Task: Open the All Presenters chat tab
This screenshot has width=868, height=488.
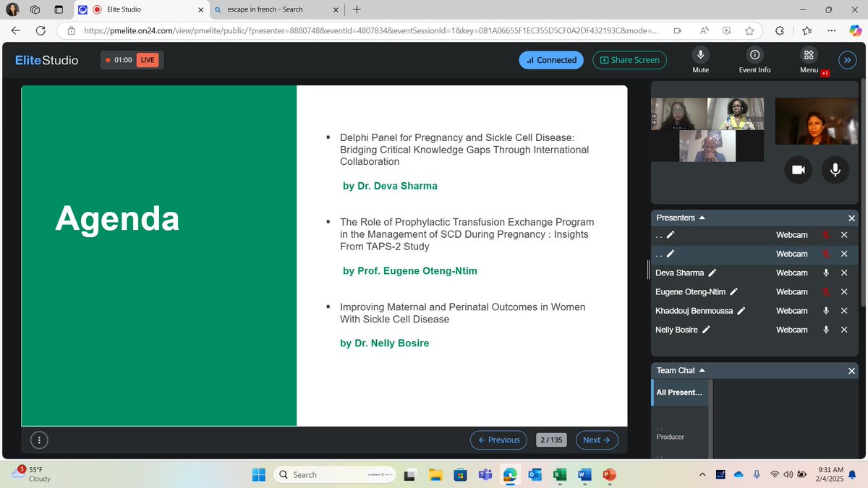Action: (x=680, y=393)
